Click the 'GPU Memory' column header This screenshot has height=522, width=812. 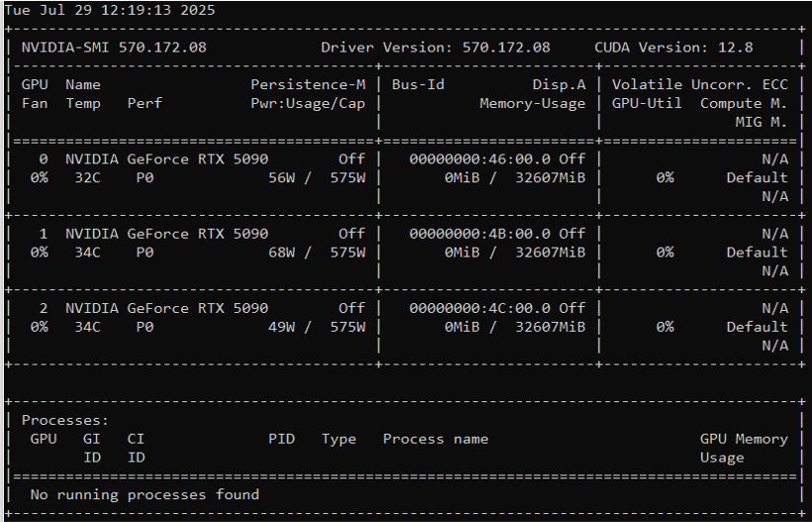point(744,439)
